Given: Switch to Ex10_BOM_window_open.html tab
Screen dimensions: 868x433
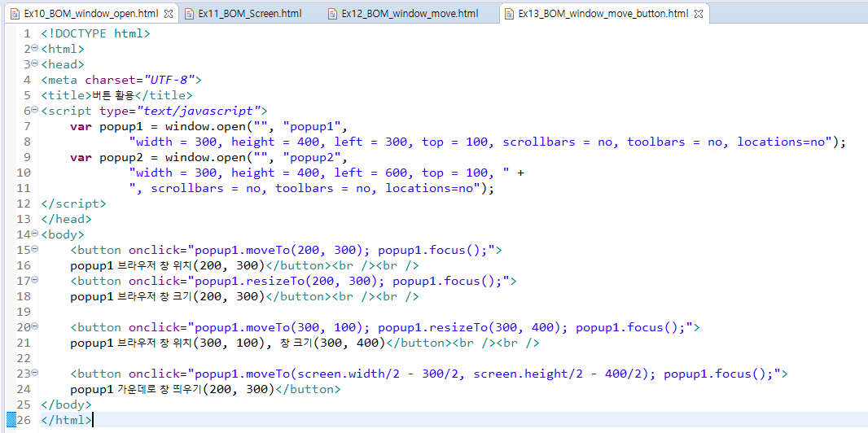Looking at the screenshot, I should [90, 13].
